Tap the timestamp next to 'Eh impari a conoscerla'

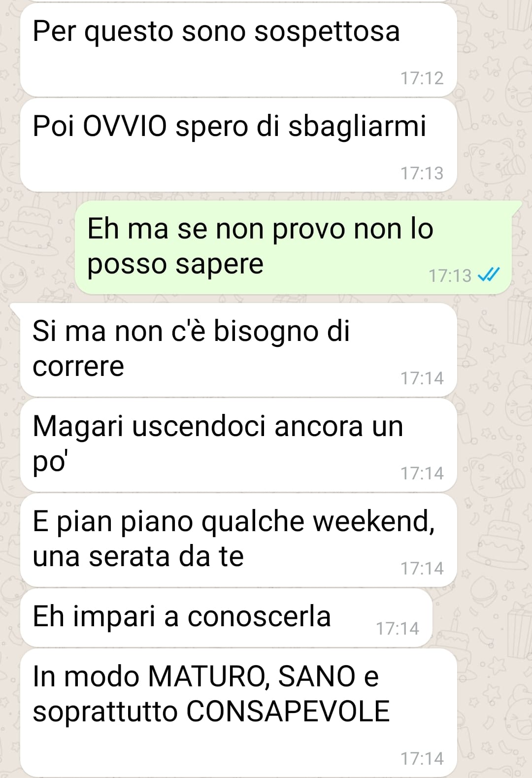coord(397,628)
